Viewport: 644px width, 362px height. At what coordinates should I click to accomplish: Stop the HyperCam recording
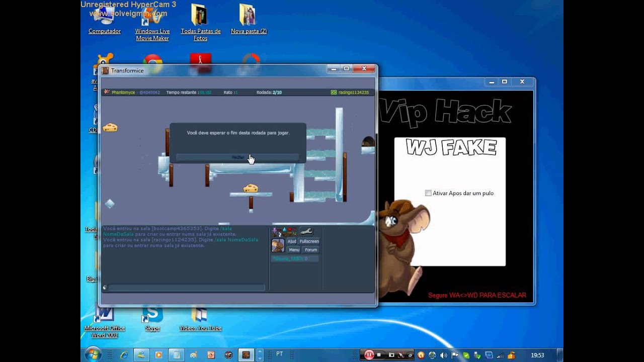click(x=379, y=355)
